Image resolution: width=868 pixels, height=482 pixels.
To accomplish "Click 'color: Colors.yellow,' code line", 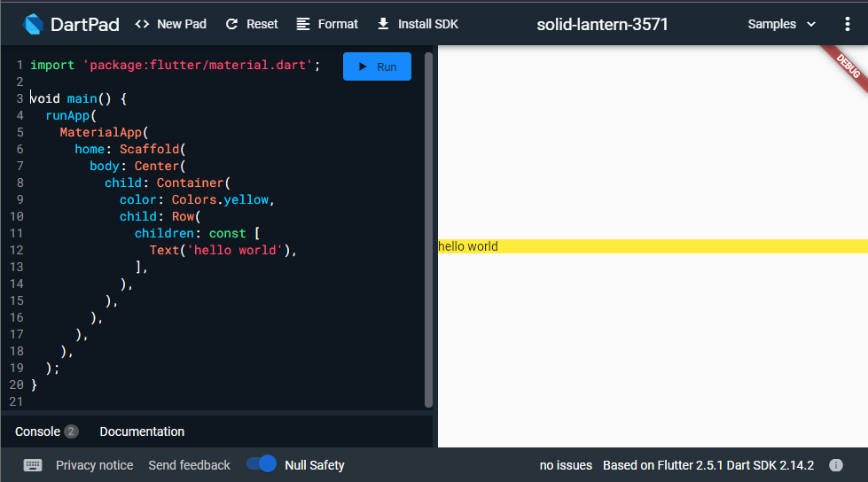I will coord(197,199).
